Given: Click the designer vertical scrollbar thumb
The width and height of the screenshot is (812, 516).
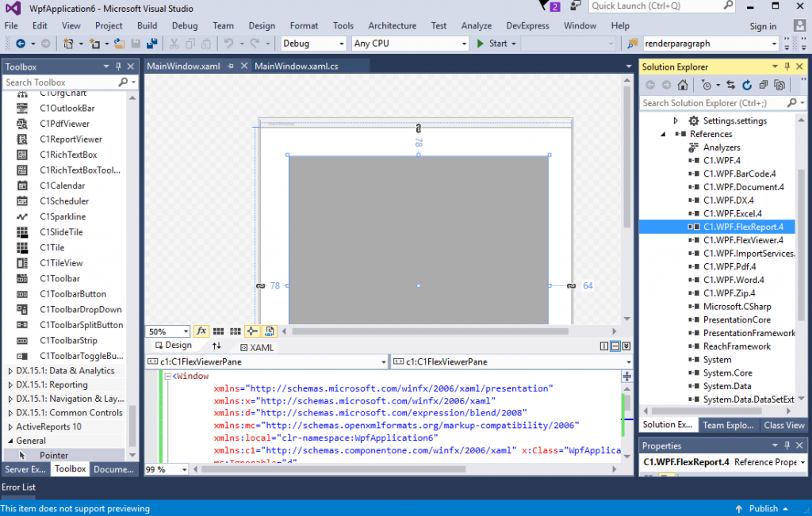Looking at the screenshot, I should 626,158.
